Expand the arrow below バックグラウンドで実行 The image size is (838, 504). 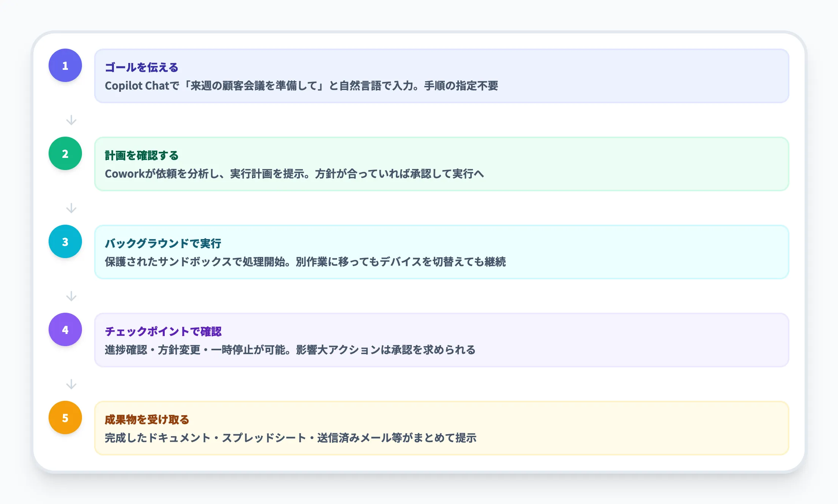[71, 296]
